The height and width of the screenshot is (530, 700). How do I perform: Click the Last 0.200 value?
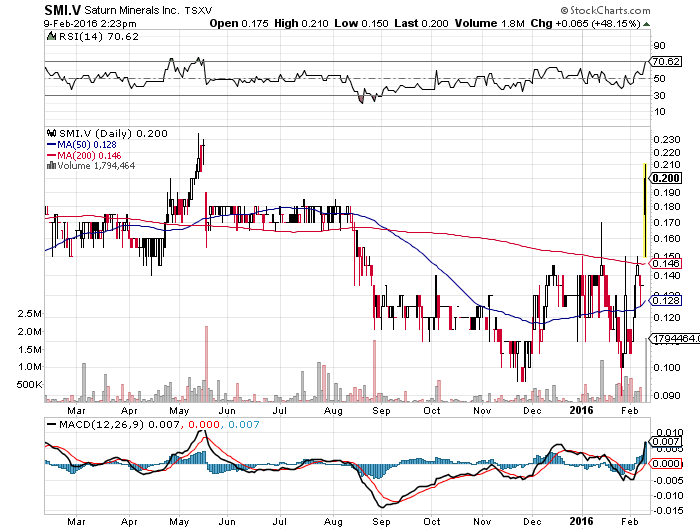421,23
